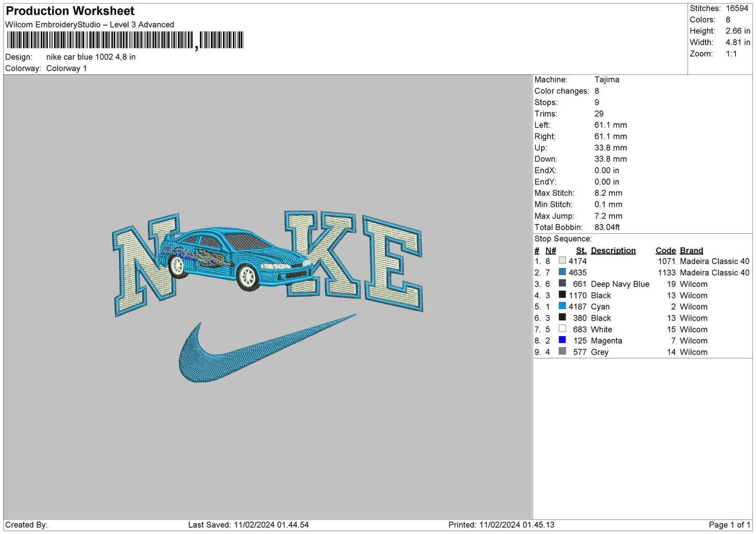
Task: Click the Machine value 'Tajima'
Action: 607,79
